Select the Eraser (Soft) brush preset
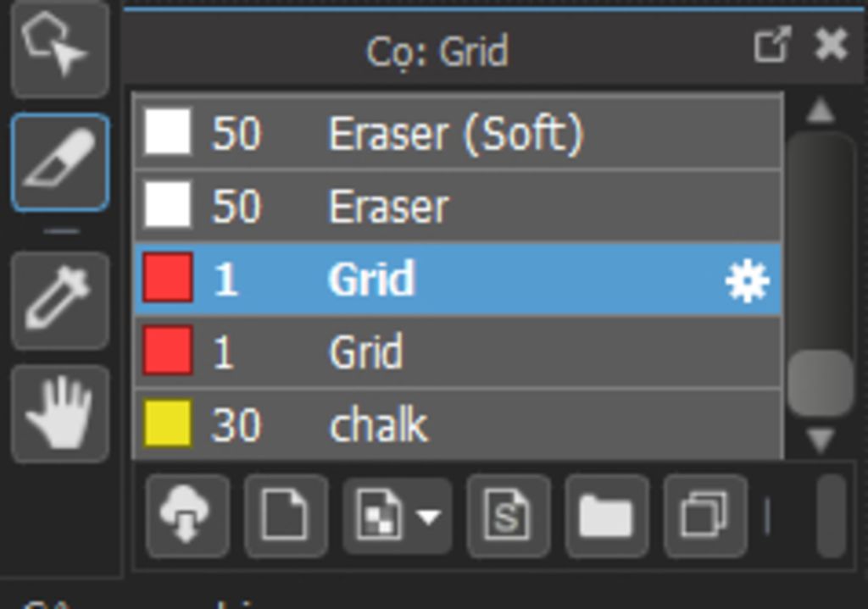 click(456, 134)
